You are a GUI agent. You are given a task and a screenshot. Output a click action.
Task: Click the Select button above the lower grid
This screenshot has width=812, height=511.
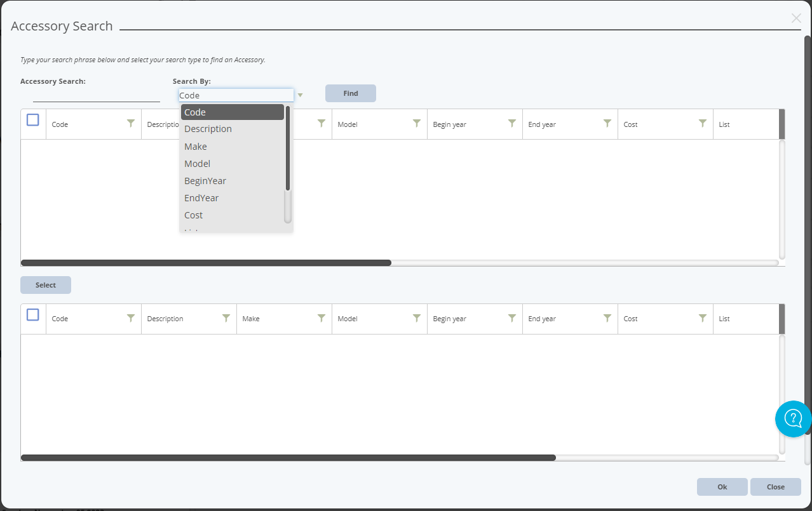pyautogui.click(x=45, y=284)
